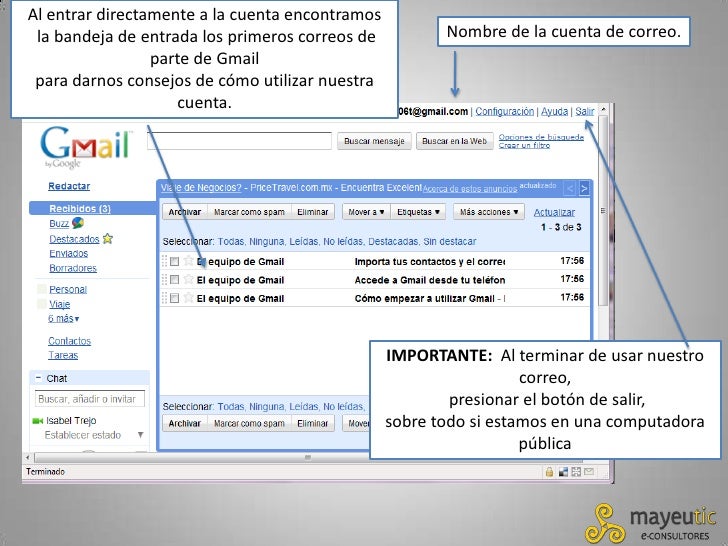728x546 pixels.
Task: Click top 'Marcar como spam' button
Action: 249,212
